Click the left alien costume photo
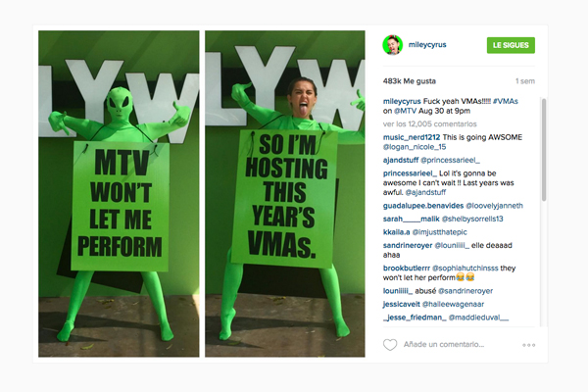Image resolution: width=588 pixels, height=392 pixels. [119, 194]
